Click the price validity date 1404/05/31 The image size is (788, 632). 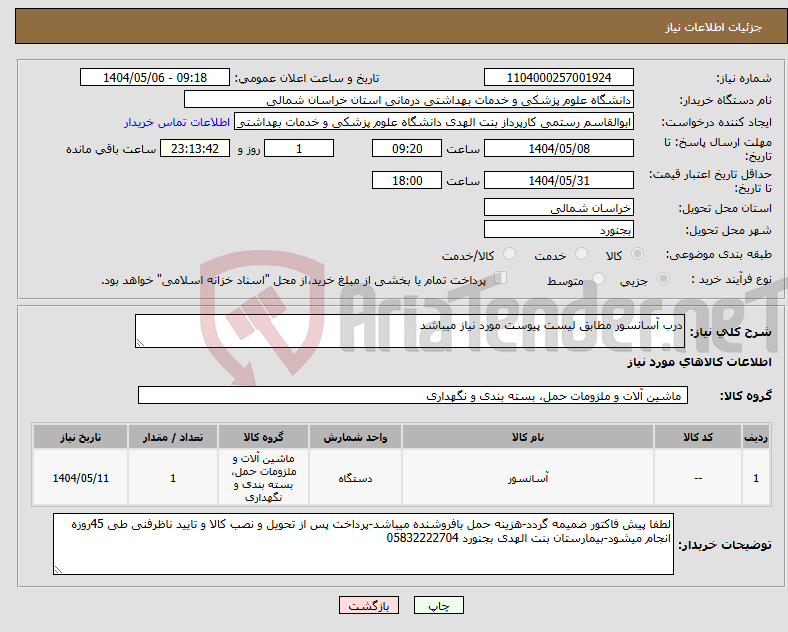[x=558, y=180]
